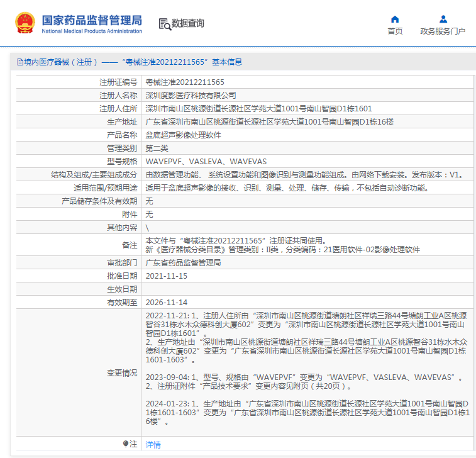The image size is (476, 458).
Task: Click the 2023-09-04 change entry
Action: tap(305, 382)
